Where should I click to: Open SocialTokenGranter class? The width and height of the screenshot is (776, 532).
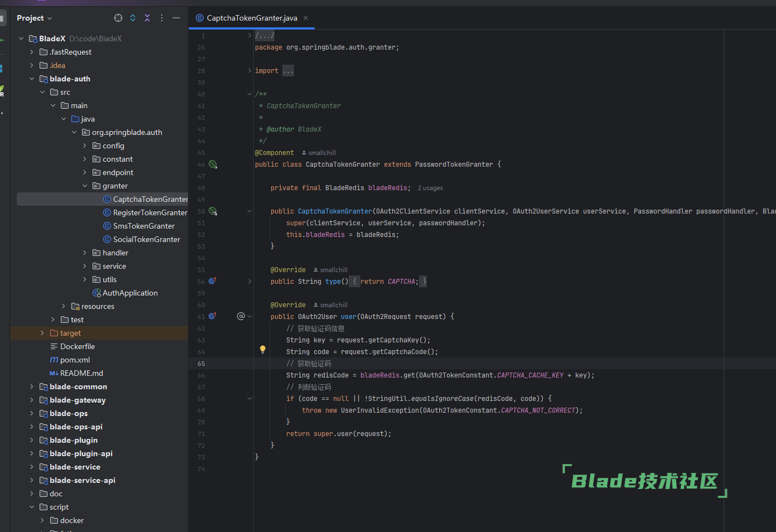(142, 239)
